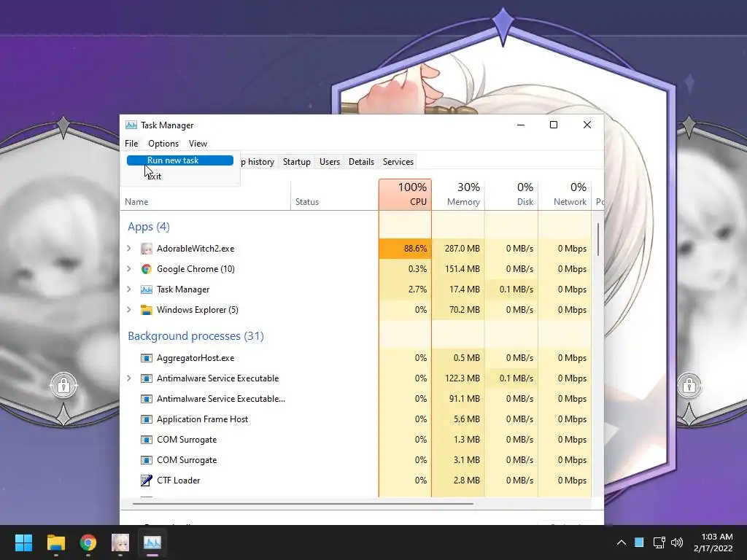Open the clock and date flyout
Image resolution: width=747 pixels, height=560 pixels.
pos(713,542)
